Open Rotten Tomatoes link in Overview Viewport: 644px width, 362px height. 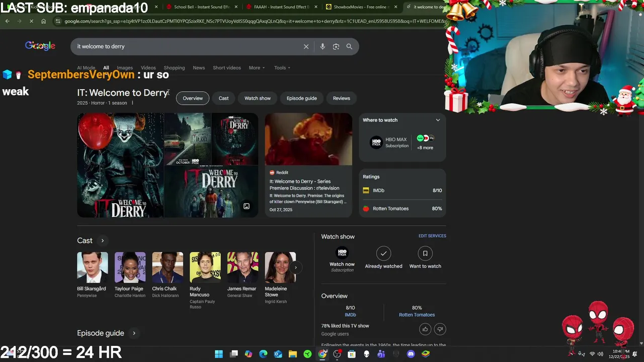(417, 315)
